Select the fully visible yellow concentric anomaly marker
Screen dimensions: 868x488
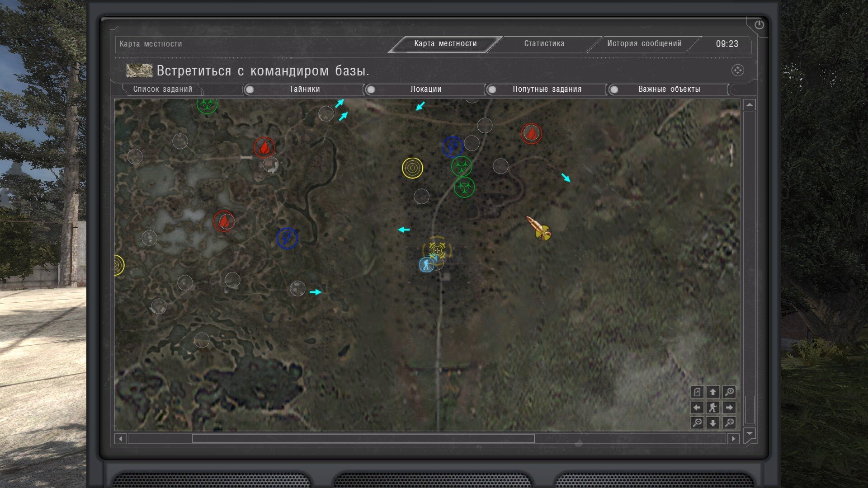pyautogui.click(x=412, y=168)
